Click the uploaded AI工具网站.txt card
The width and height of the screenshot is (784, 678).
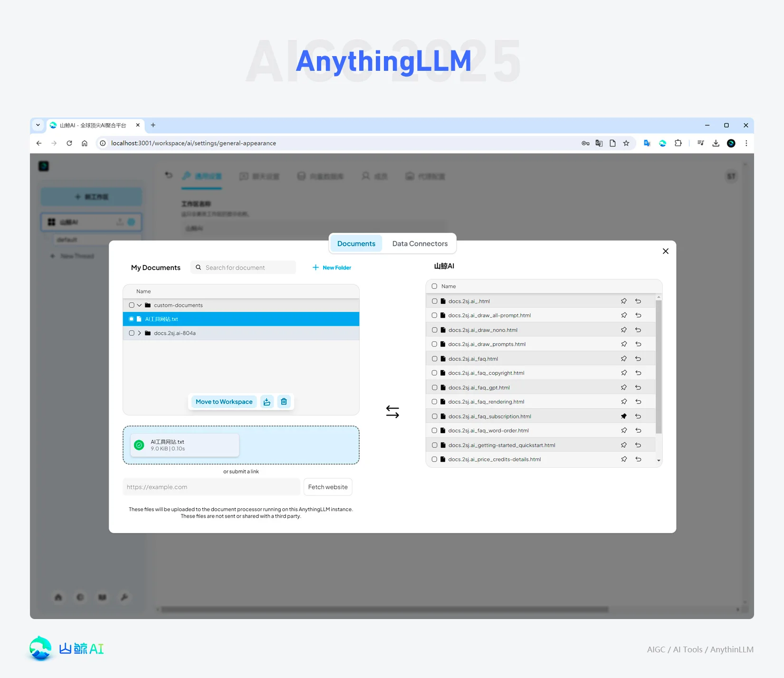[185, 445]
